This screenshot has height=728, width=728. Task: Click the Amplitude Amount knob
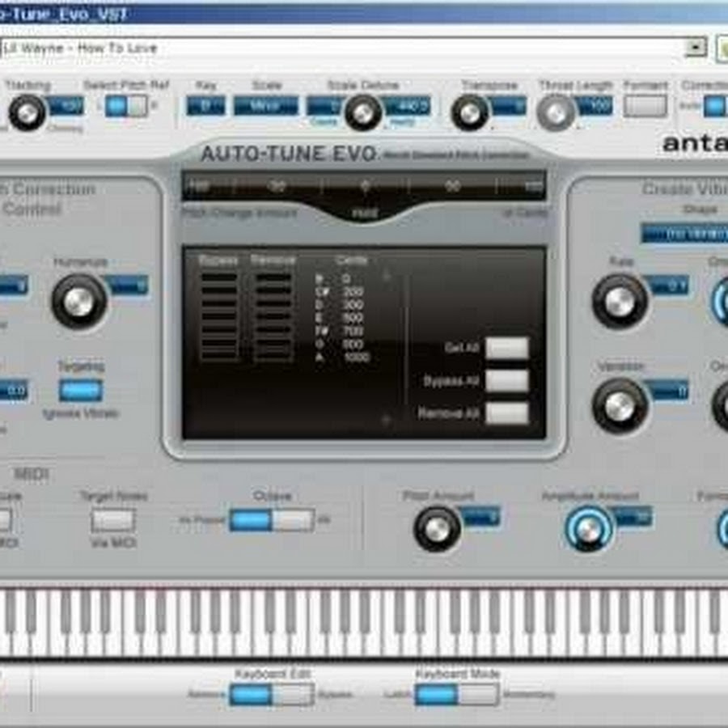coord(589,529)
